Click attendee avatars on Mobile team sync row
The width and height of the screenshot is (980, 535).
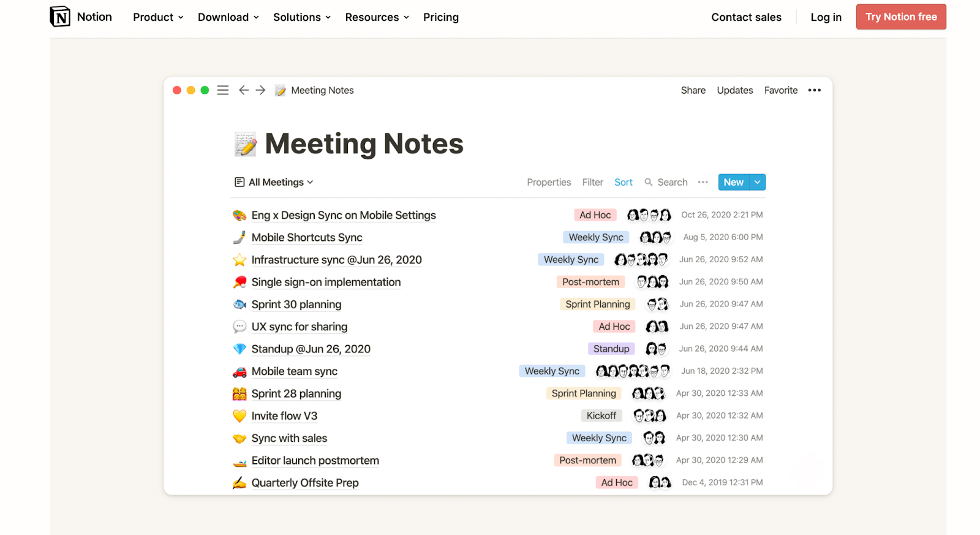[x=633, y=371]
